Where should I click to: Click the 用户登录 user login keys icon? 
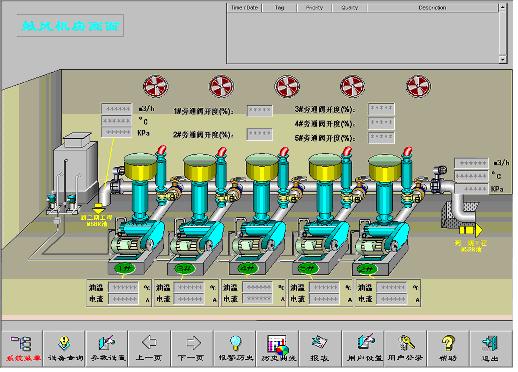coord(405,348)
